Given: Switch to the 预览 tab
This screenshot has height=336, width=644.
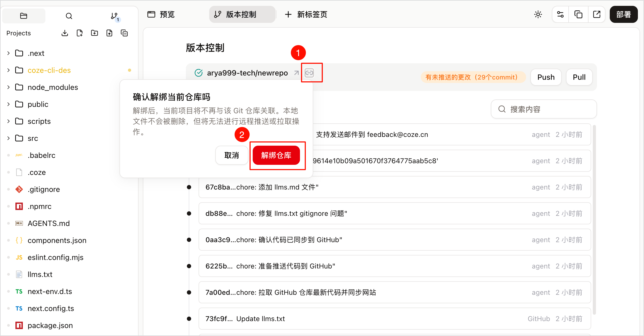Looking at the screenshot, I should point(161,14).
